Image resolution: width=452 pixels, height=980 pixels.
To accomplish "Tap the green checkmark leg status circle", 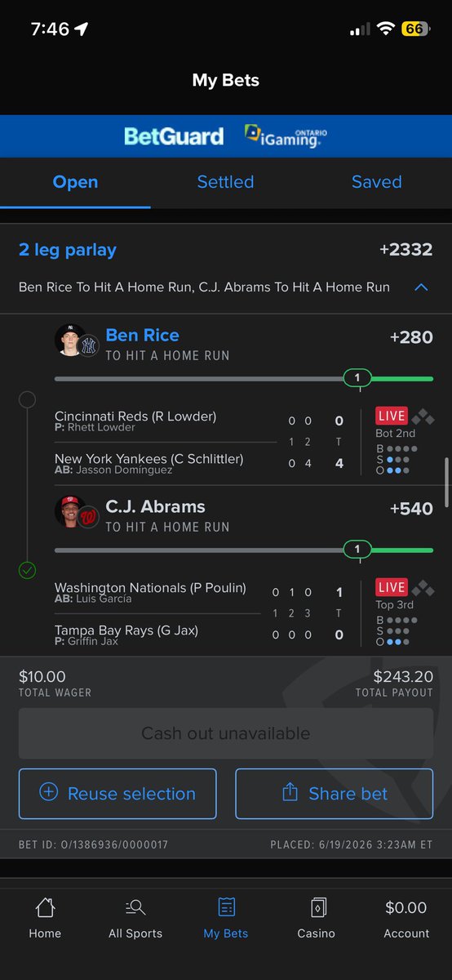I will tap(27, 571).
